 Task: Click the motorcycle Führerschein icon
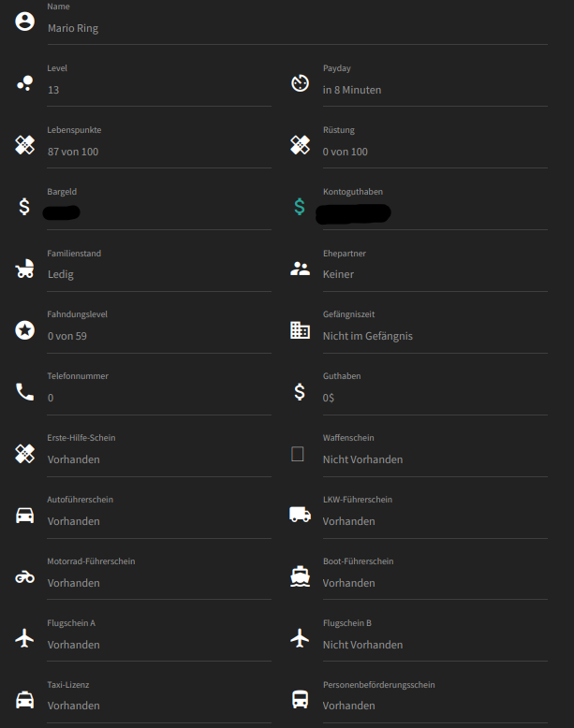click(25, 576)
